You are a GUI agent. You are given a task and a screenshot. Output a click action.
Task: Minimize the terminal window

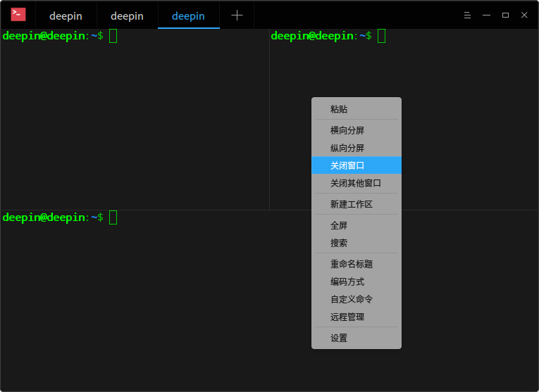tap(486, 15)
